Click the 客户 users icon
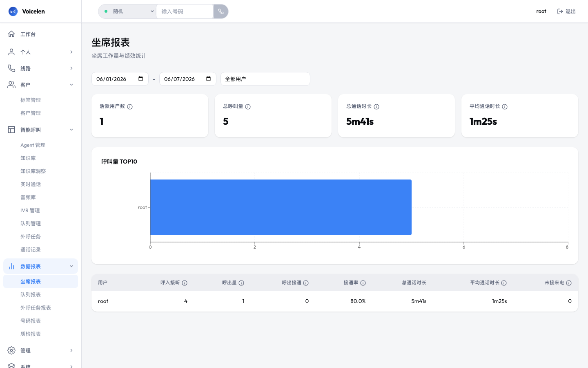588x368 pixels. click(11, 85)
